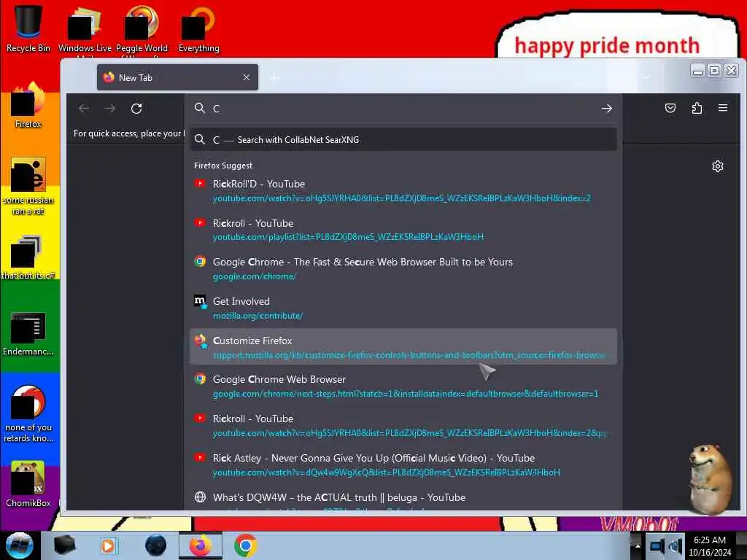Click Firefox taskbar button

tap(200, 545)
